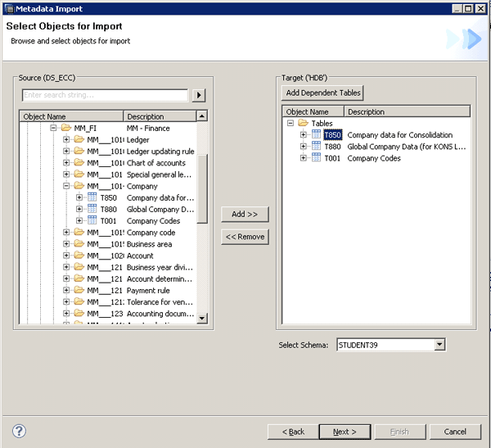Open the Select Schema dropdown
491x448 pixels.
tap(439, 345)
